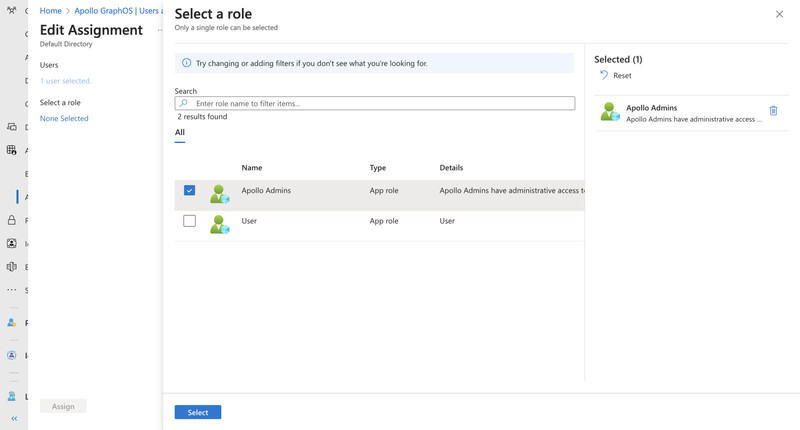The width and height of the screenshot is (800, 430).
Task: Open the 1 user selected link
Action: point(65,81)
